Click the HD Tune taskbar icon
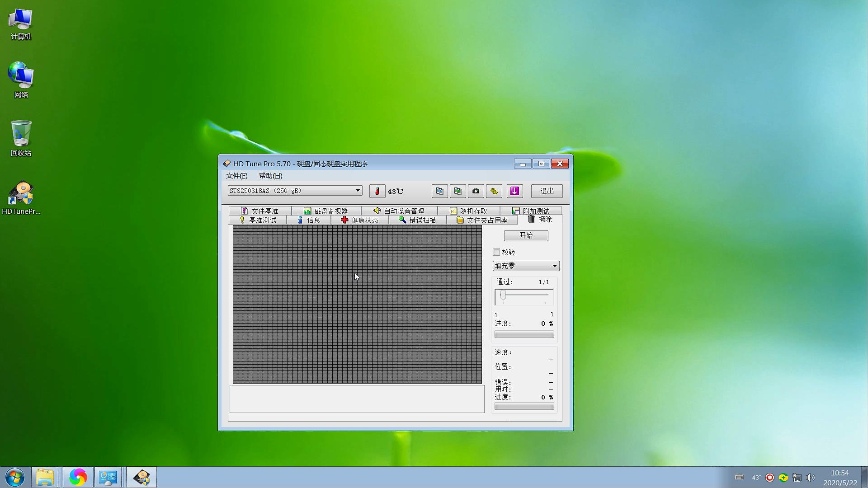The width and height of the screenshot is (868, 488). 142,477
